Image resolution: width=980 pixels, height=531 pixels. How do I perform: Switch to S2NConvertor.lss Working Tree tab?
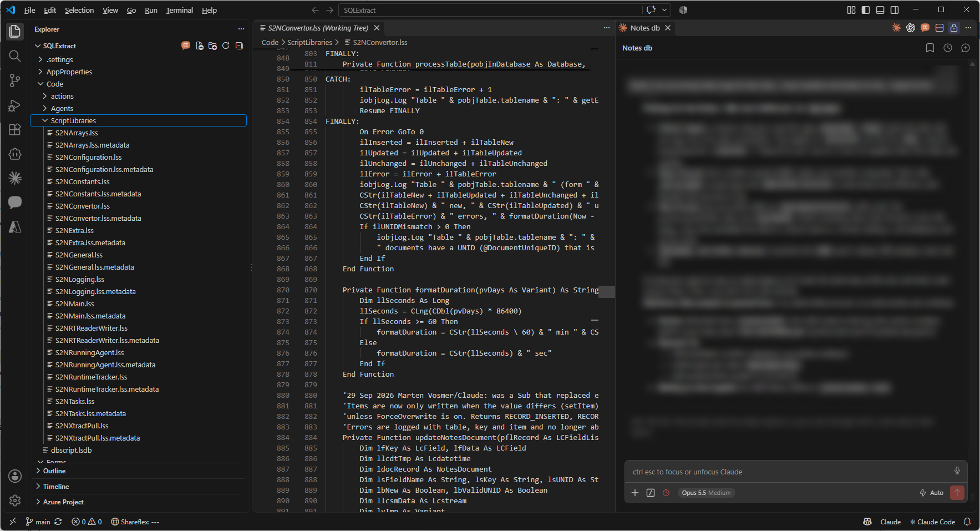pos(319,28)
